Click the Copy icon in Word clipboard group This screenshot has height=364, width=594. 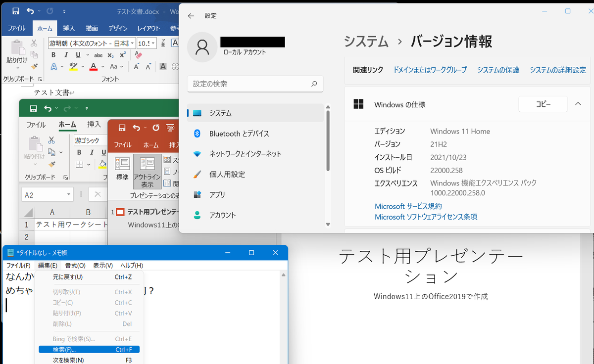point(34,55)
